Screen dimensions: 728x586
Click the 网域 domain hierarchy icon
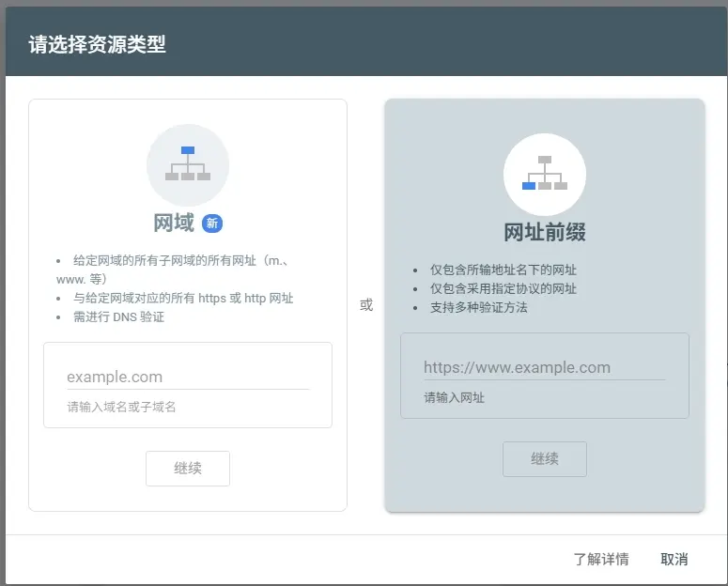coord(188,165)
